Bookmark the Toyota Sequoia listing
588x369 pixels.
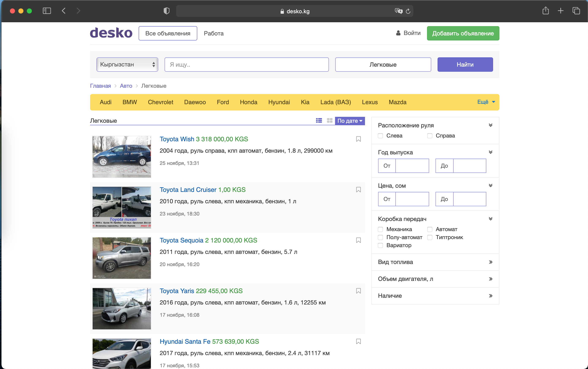358,240
